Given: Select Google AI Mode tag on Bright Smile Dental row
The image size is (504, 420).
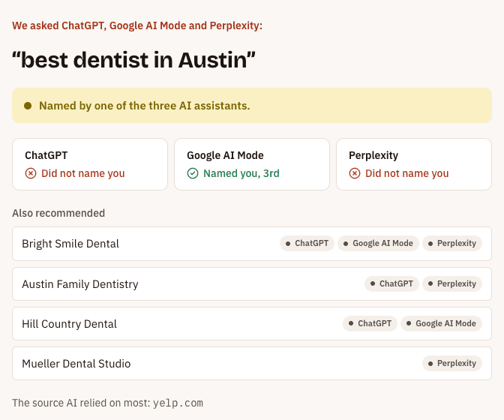Looking at the screenshot, I should [x=378, y=243].
